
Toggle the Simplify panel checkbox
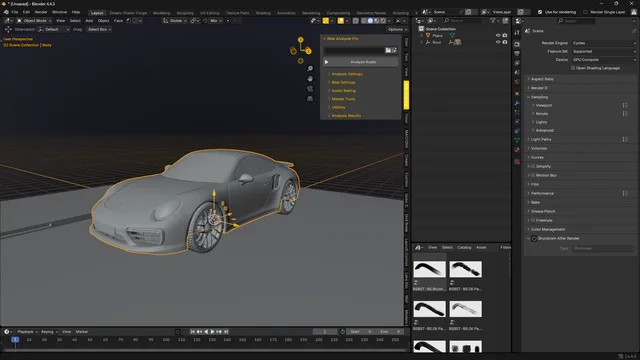(x=533, y=166)
